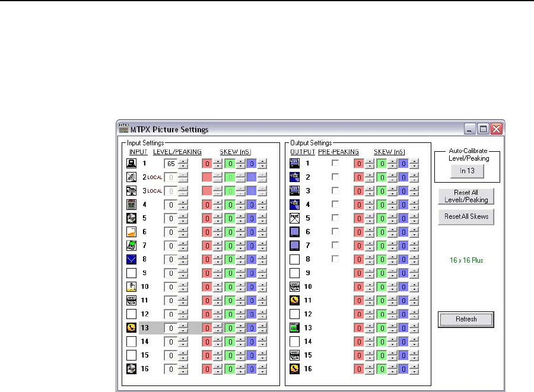Click the Input 16 disc icon
Viewport: 534px width, 392px height.
[132, 368]
